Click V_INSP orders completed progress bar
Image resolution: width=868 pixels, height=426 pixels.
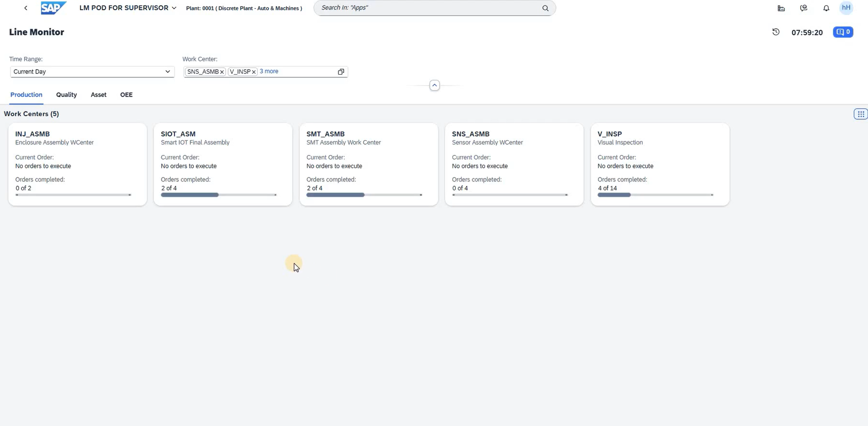coord(655,195)
